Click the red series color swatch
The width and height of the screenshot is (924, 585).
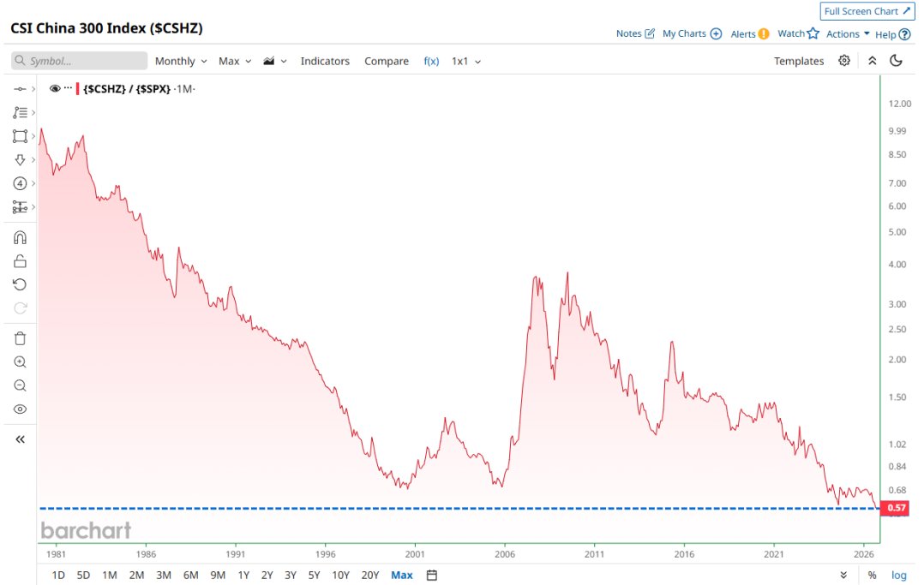[x=78, y=89]
